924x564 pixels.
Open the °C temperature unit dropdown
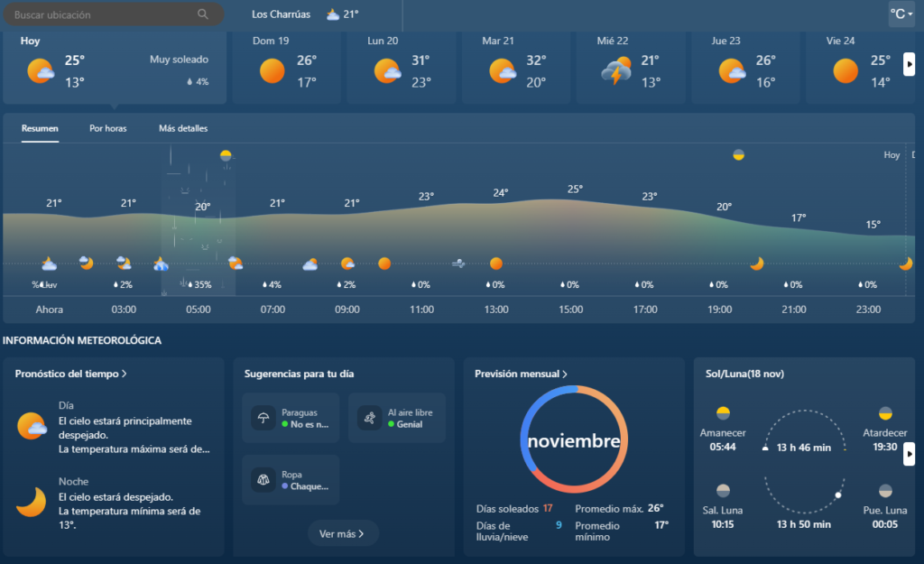pyautogui.click(x=901, y=14)
